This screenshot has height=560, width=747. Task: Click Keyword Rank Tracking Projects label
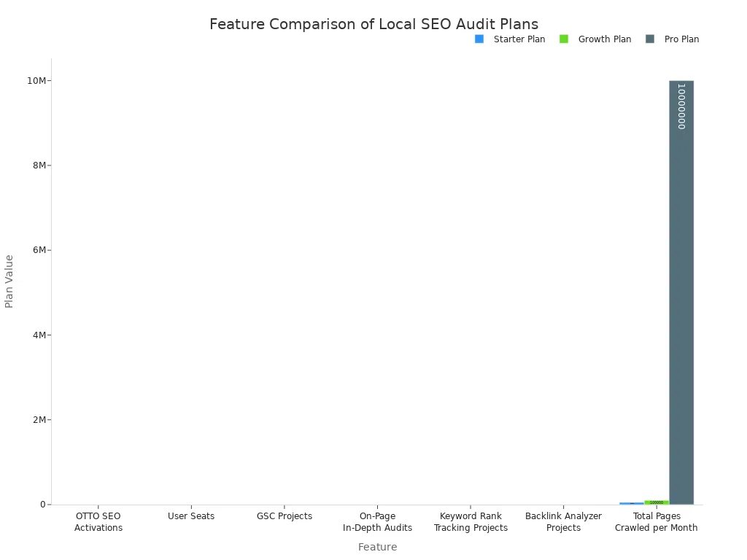coord(471,522)
